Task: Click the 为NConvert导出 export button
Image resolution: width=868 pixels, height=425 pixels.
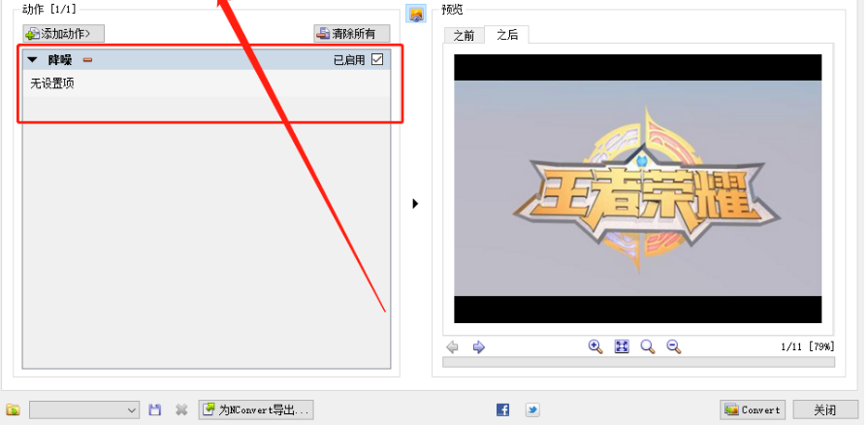Action: [x=256, y=410]
